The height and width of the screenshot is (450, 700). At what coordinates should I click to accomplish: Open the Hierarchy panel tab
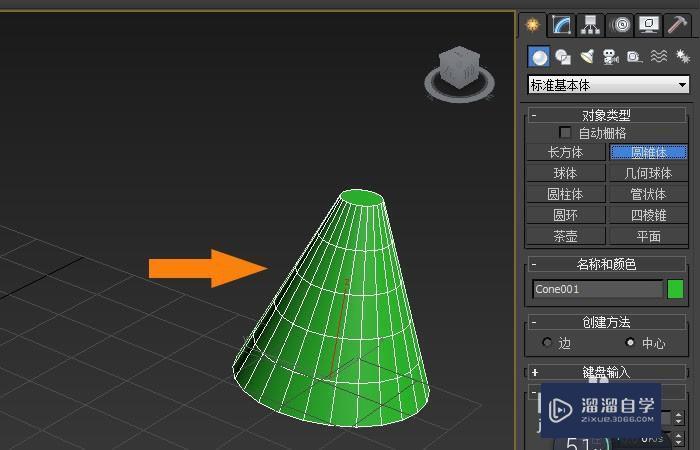[590, 25]
